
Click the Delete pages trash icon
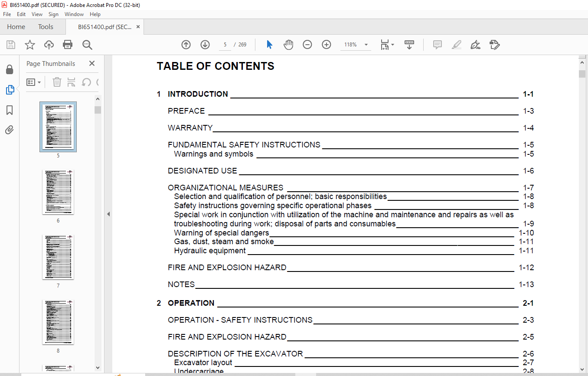pos(57,82)
